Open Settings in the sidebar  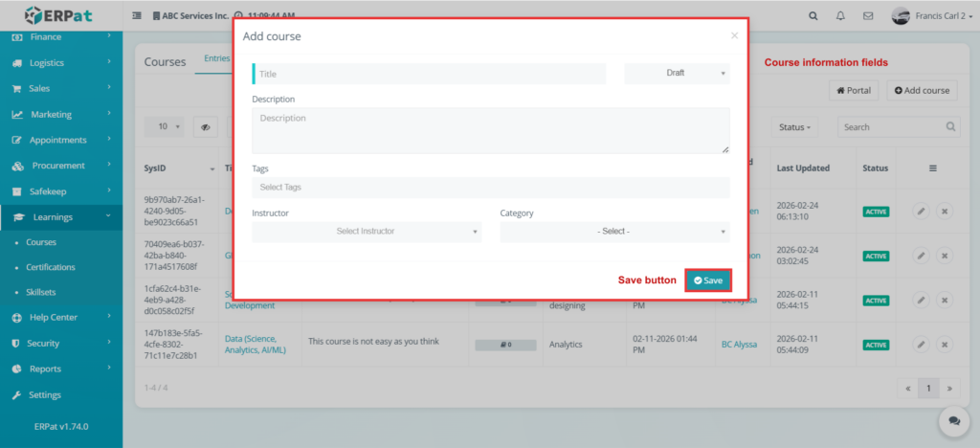61,395
